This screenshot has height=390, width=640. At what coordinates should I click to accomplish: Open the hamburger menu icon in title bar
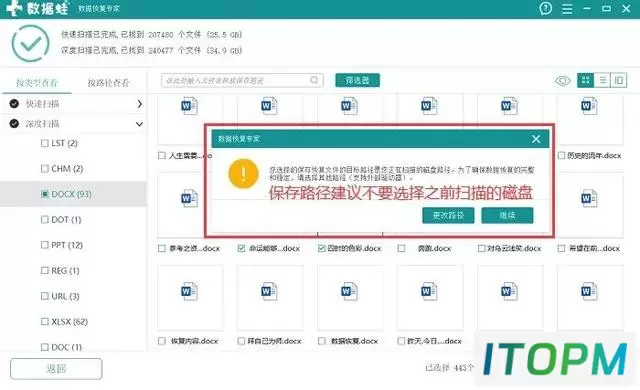pos(567,9)
